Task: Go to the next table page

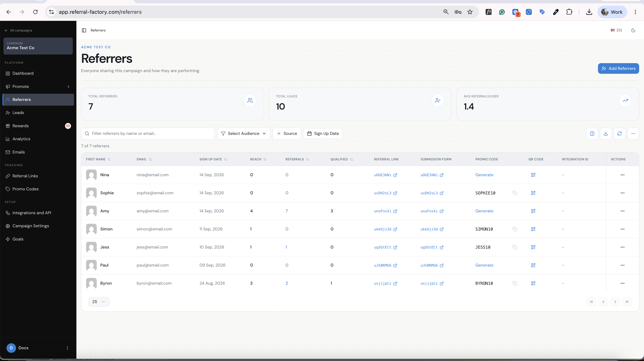Action: click(615, 302)
